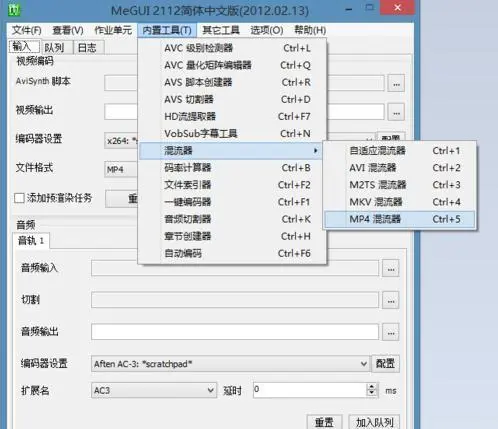Screen dimensions: 498x429
Task: Browse for AviSynth script with ellipsis button
Action: (x=396, y=83)
